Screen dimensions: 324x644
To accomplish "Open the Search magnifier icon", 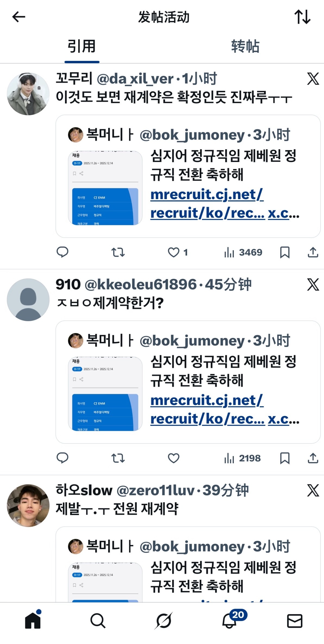I will (98, 621).
